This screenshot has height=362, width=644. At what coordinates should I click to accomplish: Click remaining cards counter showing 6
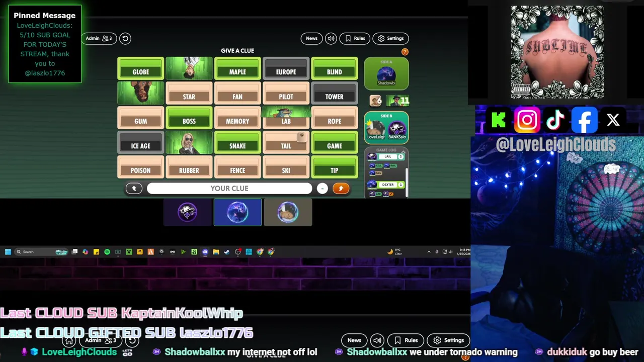tap(376, 101)
